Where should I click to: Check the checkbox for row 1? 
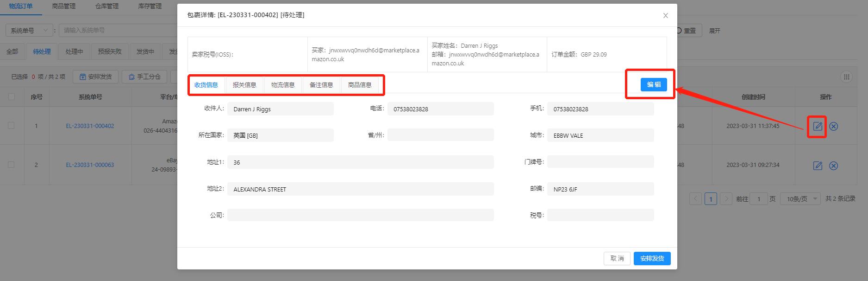coord(12,126)
